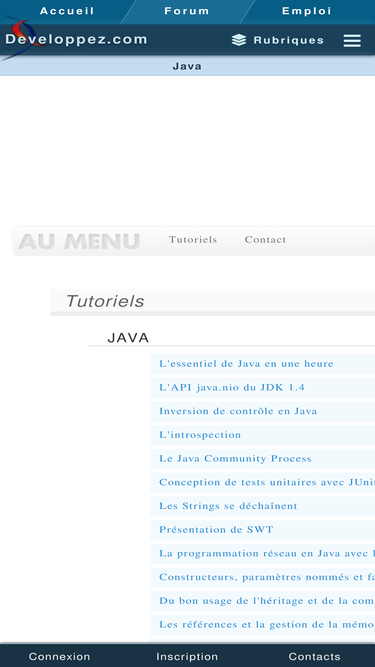Open the "L'introspection" tutorial
The height and width of the screenshot is (667, 375).
tap(200, 435)
